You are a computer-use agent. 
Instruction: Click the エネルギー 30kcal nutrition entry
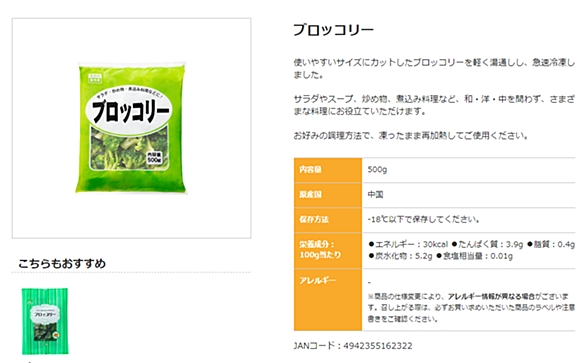(408, 244)
